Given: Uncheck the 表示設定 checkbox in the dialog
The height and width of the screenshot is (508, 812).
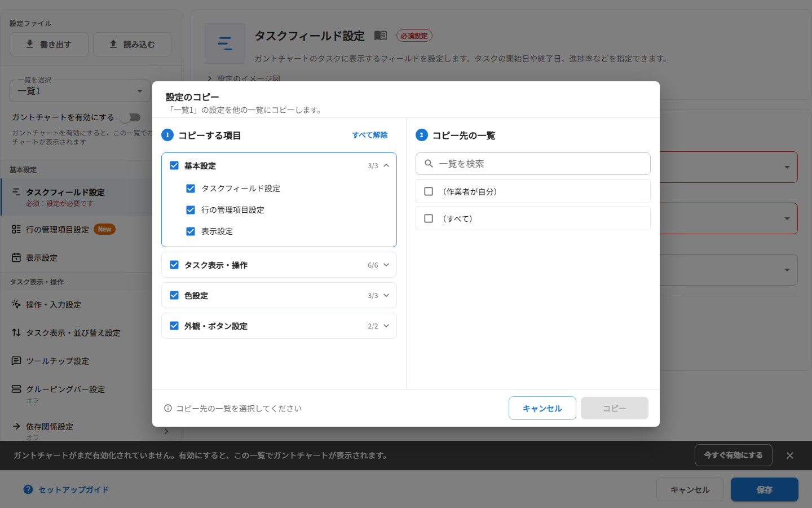Looking at the screenshot, I should coord(191,231).
